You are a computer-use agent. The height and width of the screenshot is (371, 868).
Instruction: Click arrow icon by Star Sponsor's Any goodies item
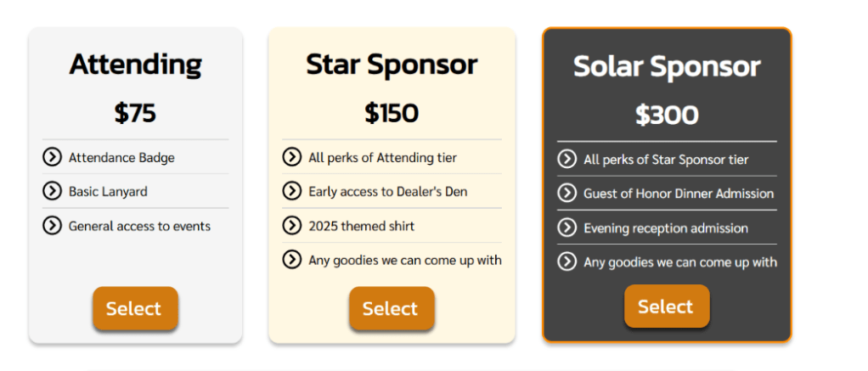point(292,260)
